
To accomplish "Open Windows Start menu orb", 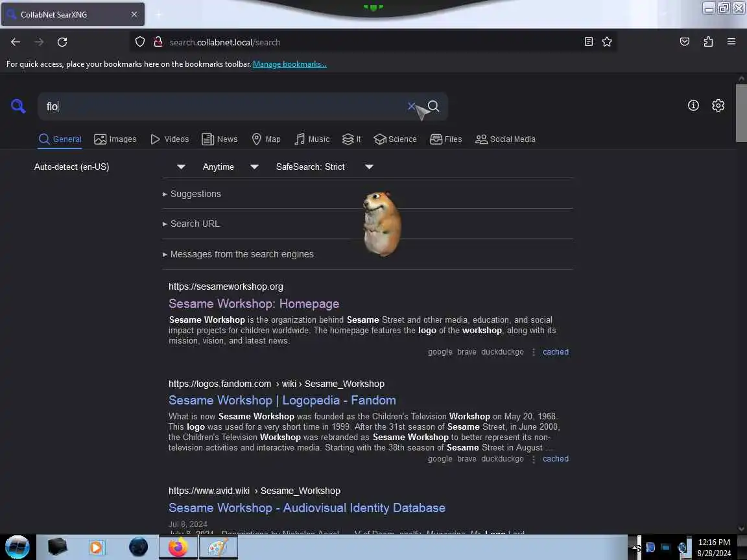I will pos(17,547).
